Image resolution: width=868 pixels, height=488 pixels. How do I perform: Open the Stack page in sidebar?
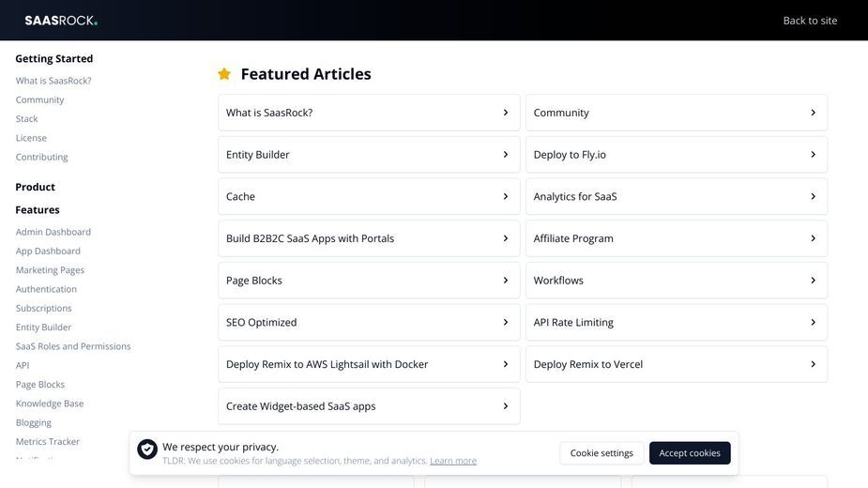click(26, 119)
